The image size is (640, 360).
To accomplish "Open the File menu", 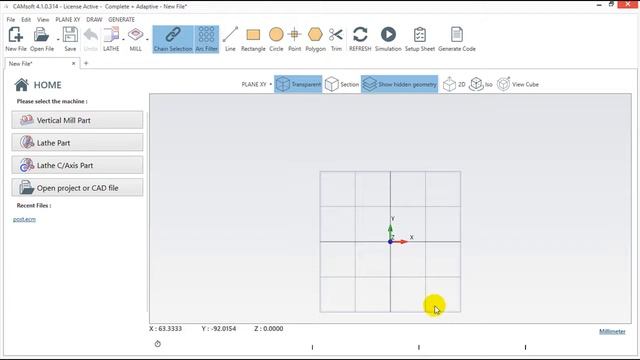I will [11, 20].
